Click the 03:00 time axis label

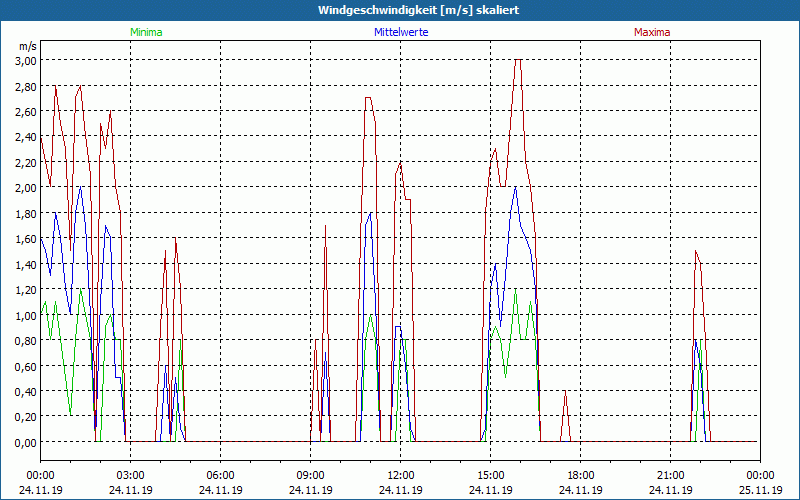click(130, 475)
